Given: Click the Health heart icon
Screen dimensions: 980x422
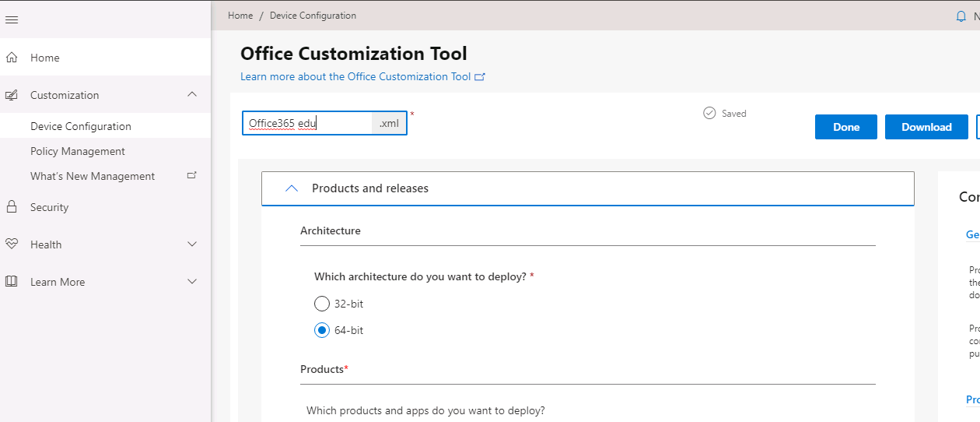Looking at the screenshot, I should (12, 244).
